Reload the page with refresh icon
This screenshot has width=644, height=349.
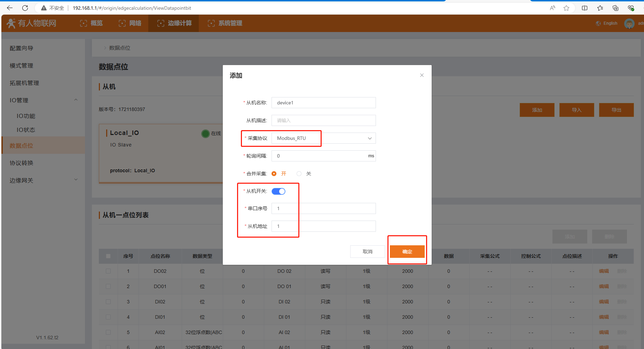25,8
